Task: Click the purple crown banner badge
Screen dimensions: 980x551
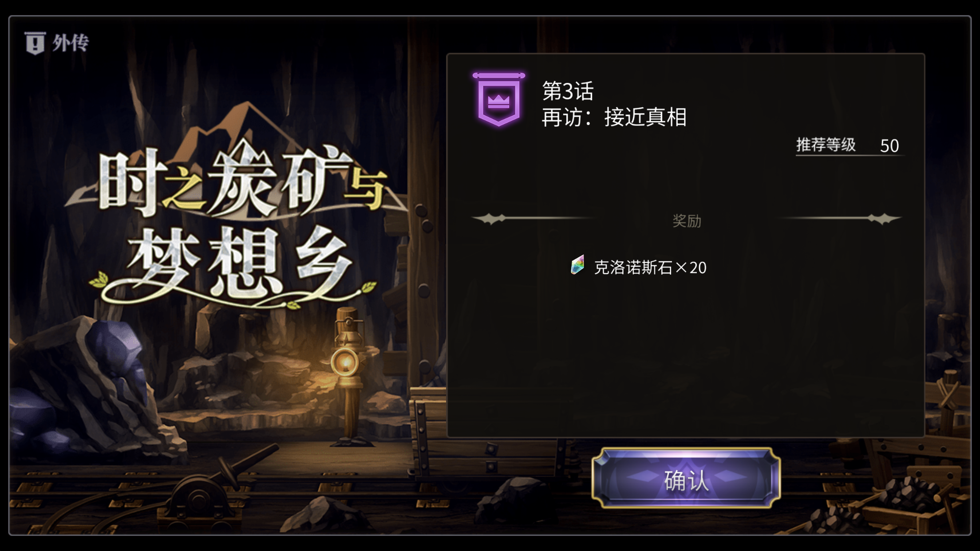Action: [x=499, y=99]
